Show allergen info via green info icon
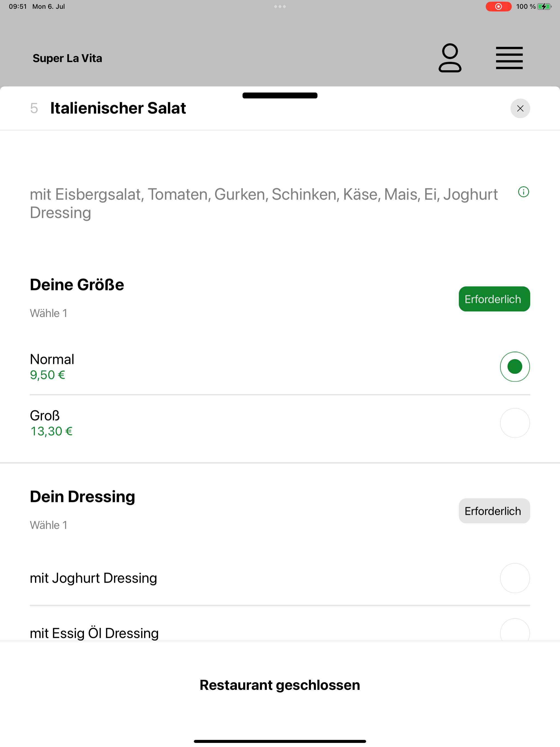 tap(524, 192)
